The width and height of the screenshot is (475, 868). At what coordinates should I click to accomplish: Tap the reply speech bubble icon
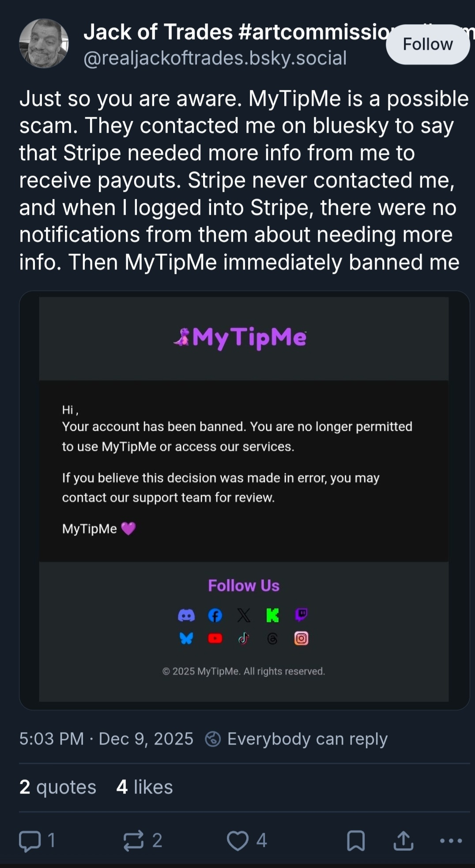tap(30, 841)
